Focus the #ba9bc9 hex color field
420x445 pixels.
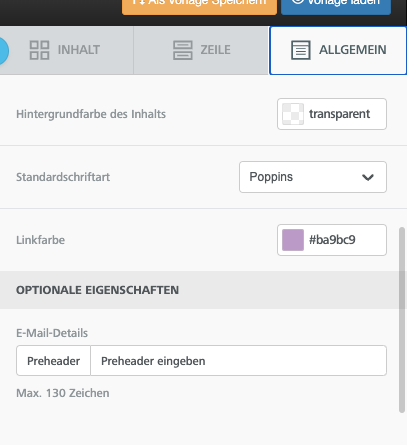click(x=332, y=240)
